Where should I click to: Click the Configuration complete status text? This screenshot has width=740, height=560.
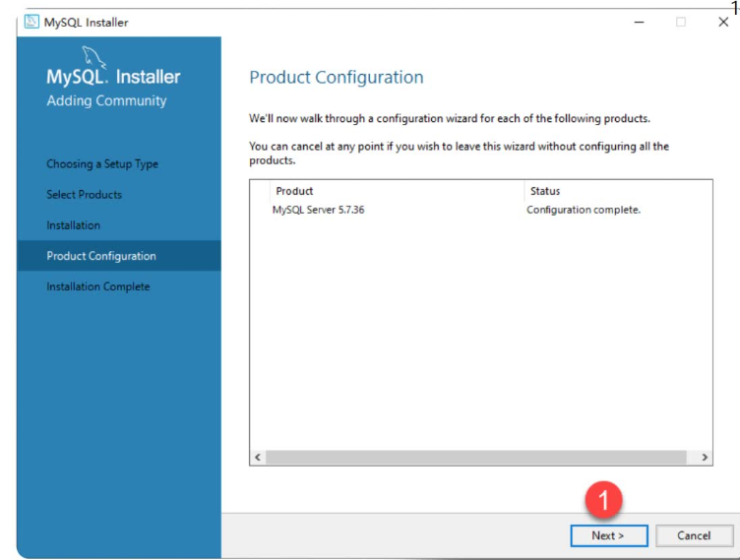click(x=584, y=210)
